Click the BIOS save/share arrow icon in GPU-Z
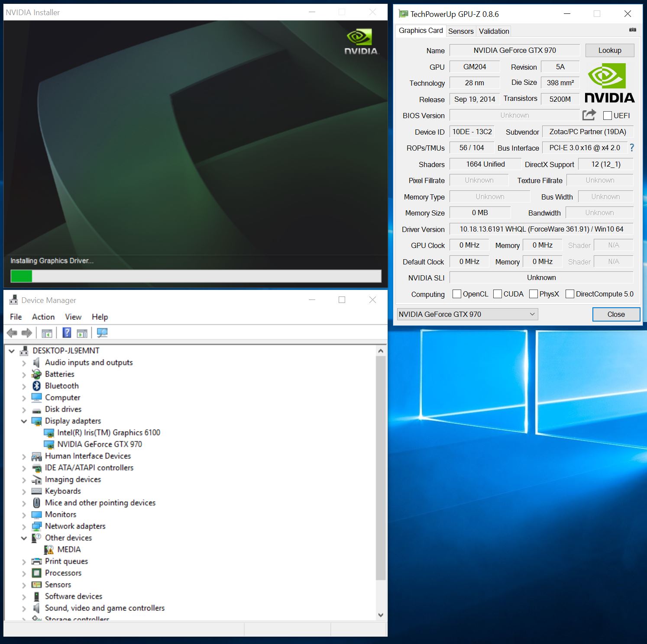 click(589, 115)
